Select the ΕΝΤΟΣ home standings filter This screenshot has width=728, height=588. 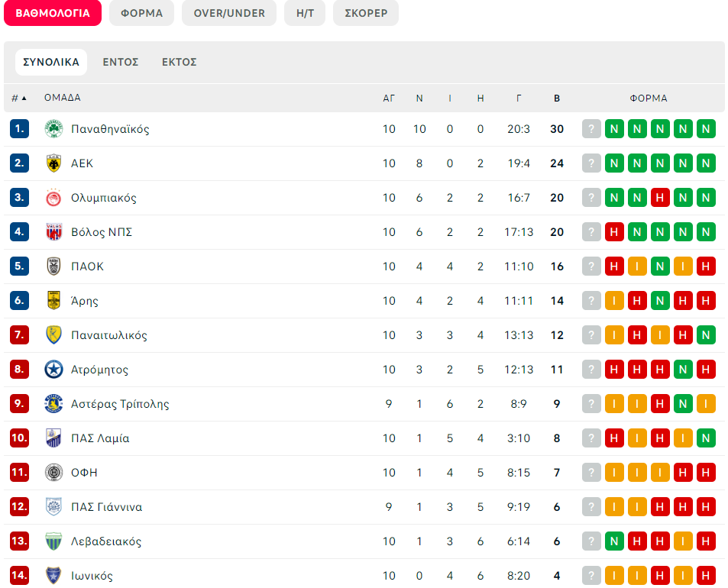click(x=121, y=62)
